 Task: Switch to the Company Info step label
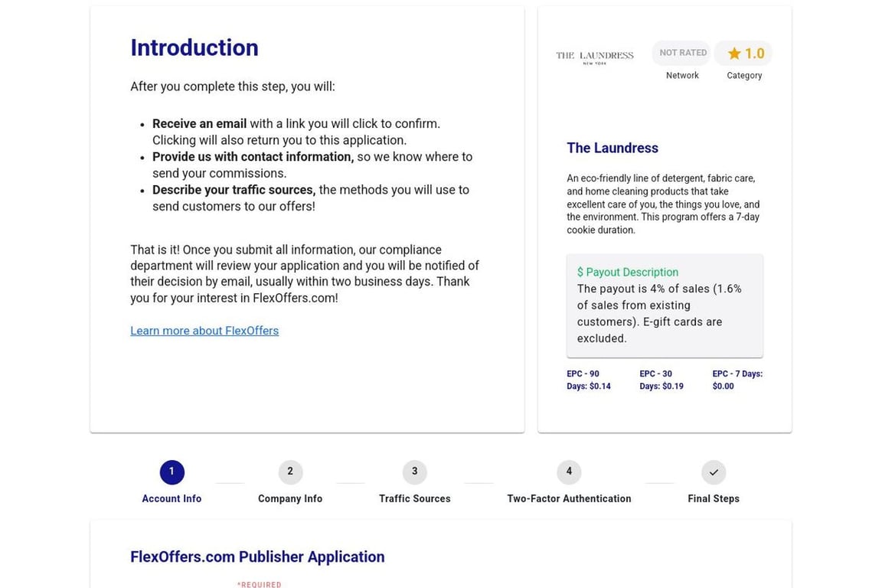(290, 498)
